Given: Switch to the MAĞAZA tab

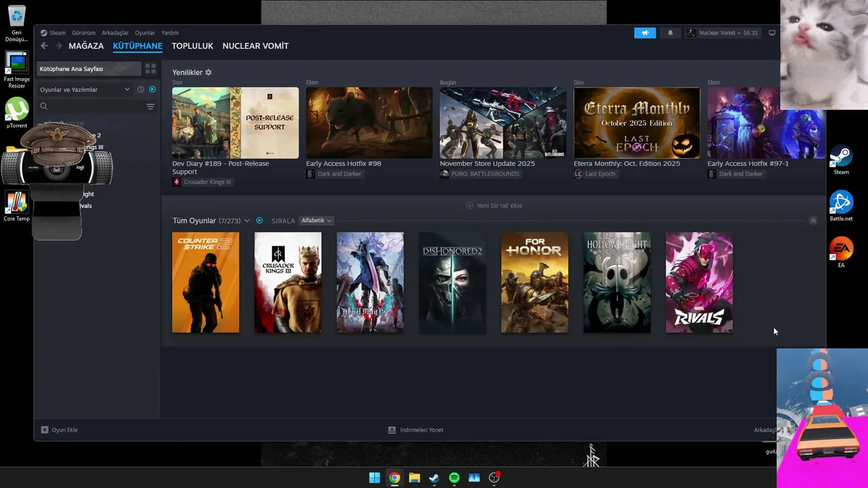Looking at the screenshot, I should [86, 46].
